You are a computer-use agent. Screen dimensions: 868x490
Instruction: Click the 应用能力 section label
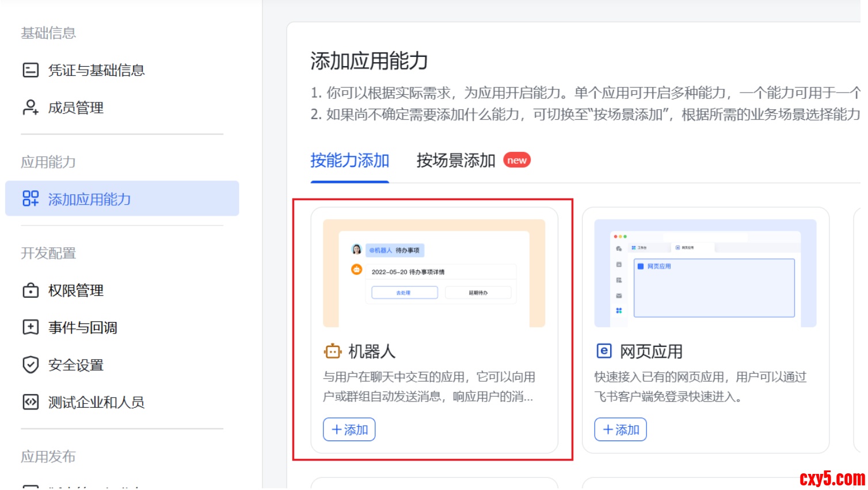point(48,162)
